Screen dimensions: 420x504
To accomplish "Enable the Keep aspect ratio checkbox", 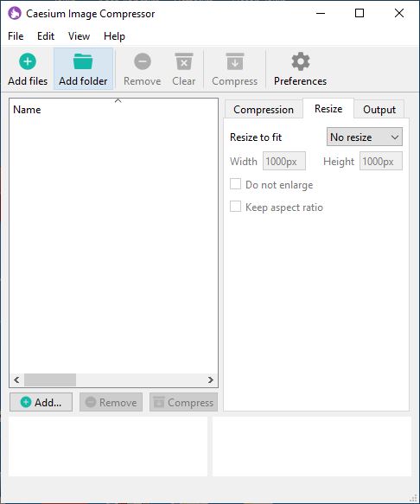I will click(236, 207).
